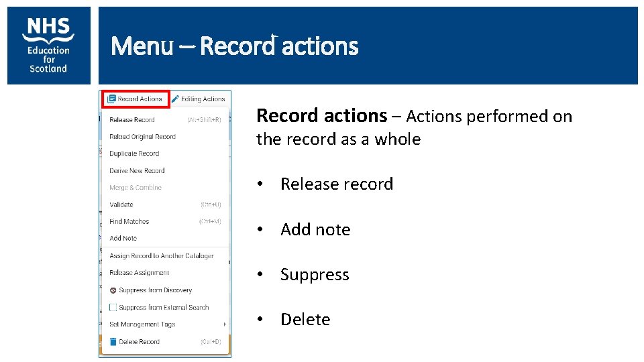Screen dimensions: 644x362
Task: Choose Duplicate Record menu entry
Action: coord(134,154)
